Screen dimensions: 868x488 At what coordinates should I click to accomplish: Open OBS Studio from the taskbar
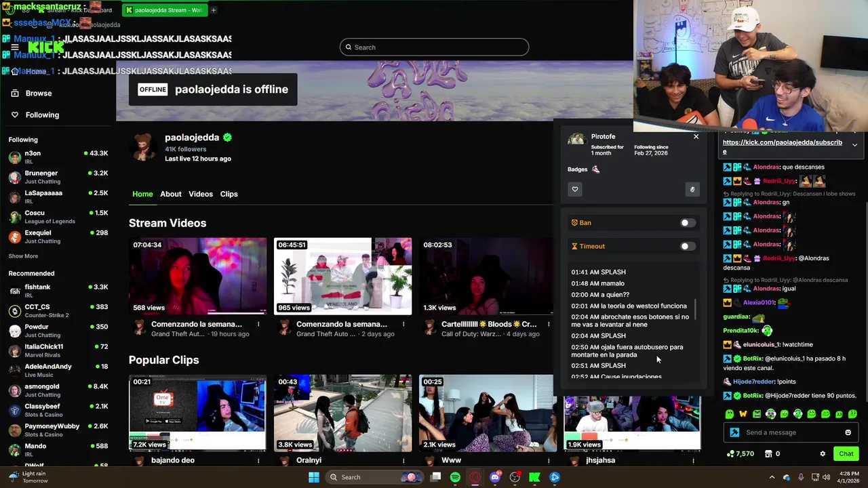pyautogui.click(x=515, y=477)
